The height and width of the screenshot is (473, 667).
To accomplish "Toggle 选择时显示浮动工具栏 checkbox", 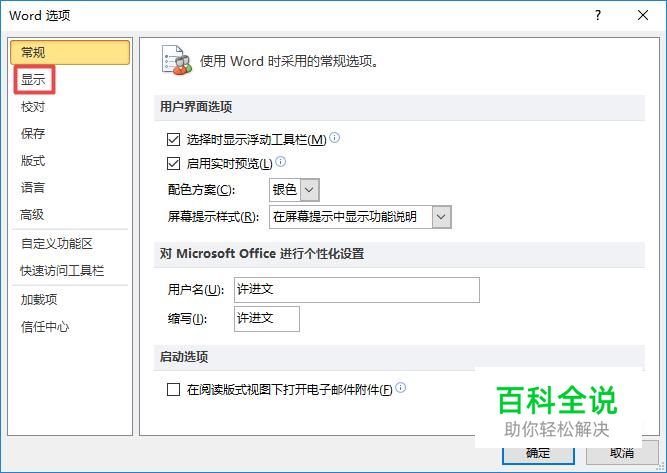I will coord(173,140).
